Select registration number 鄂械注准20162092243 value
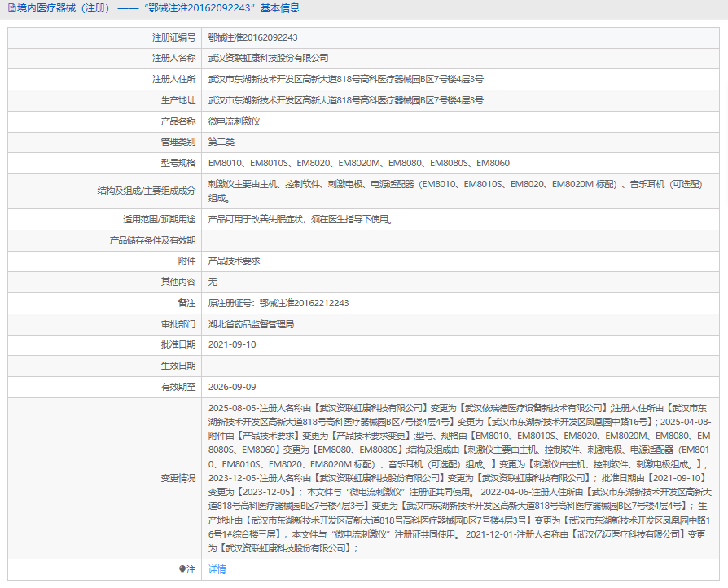 click(x=252, y=37)
